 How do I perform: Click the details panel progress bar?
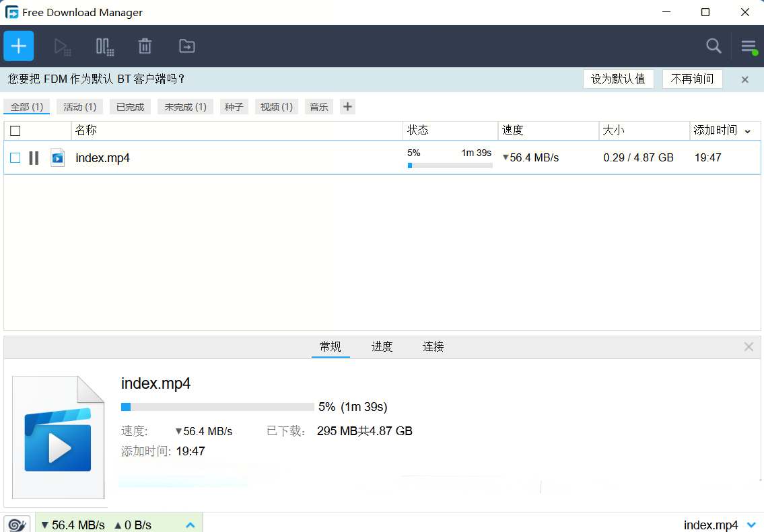(x=217, y=407)
